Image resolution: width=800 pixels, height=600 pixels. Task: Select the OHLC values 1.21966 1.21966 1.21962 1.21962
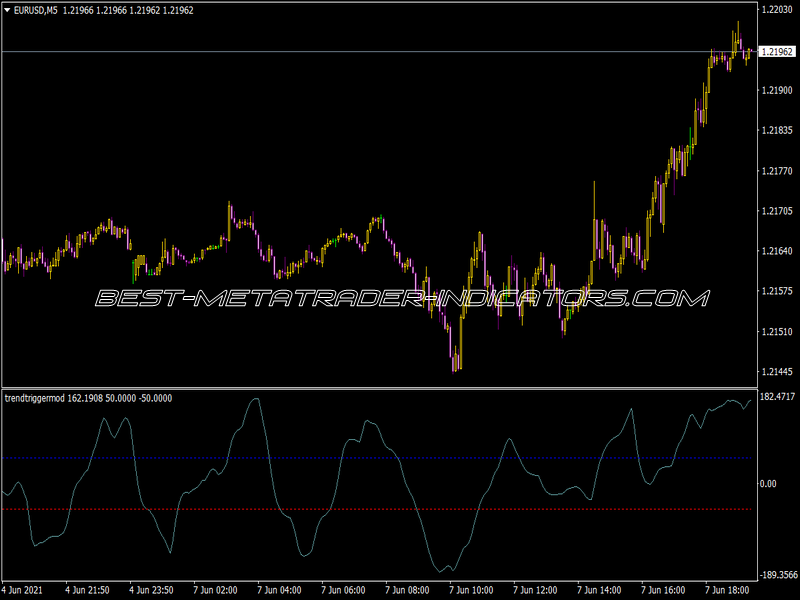(x=128, y=10)
